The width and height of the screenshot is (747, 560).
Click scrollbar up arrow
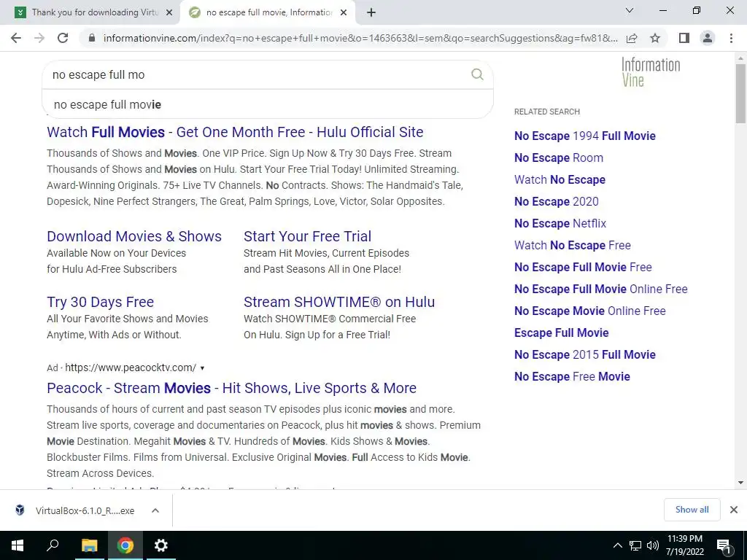click(x=740, y=58)
